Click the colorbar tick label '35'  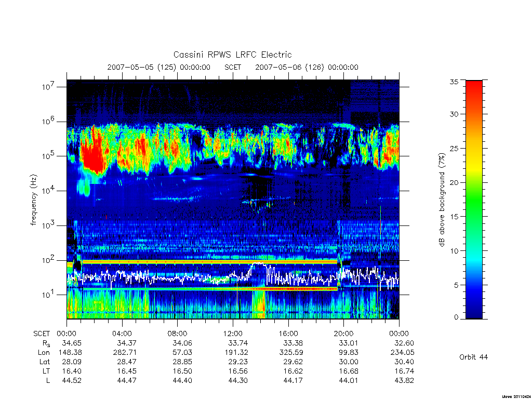pyautogui.click(x=454, y=82)
